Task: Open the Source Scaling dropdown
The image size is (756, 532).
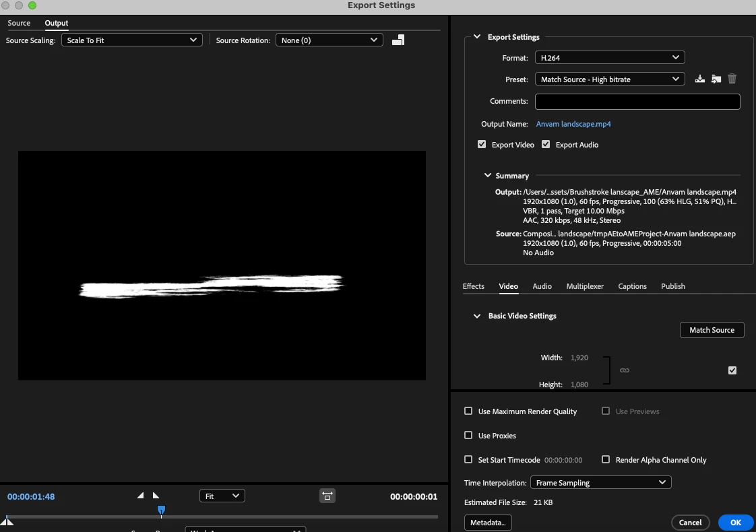Action: 131,40
